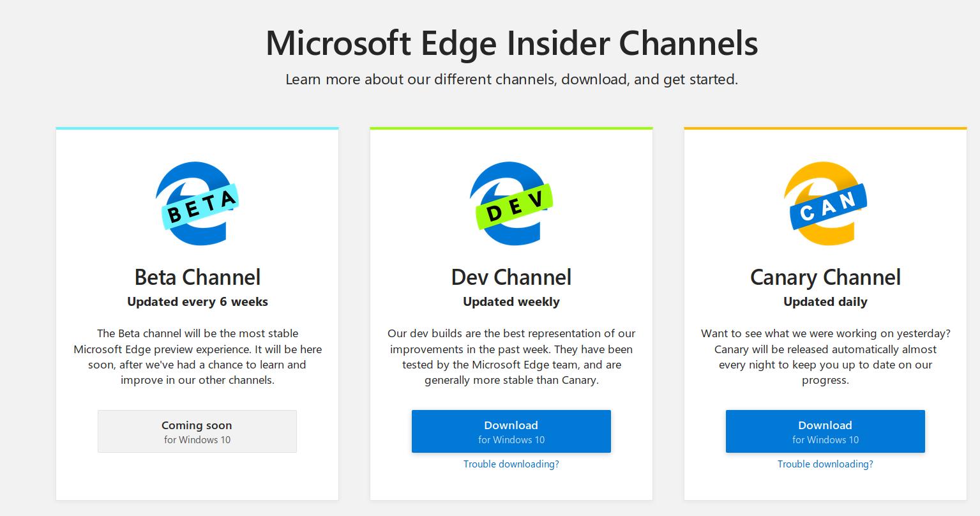Download the Dev Channel build
The width and height of the screenshot is (980, 516).
click(x=511, y=432)
